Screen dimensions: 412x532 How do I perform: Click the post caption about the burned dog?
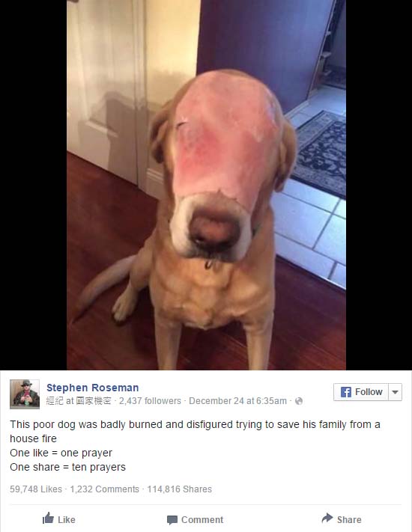click(x=195, y=445)
